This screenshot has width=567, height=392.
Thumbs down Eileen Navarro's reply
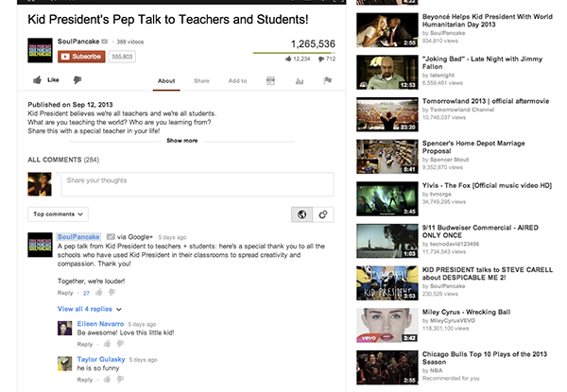point(120,344)
